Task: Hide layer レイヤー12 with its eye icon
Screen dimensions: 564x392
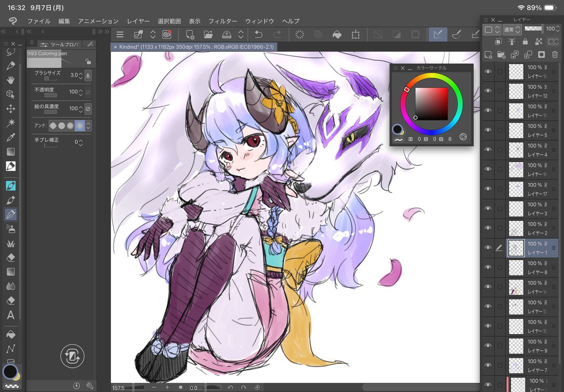Action: tap(488, 91)
